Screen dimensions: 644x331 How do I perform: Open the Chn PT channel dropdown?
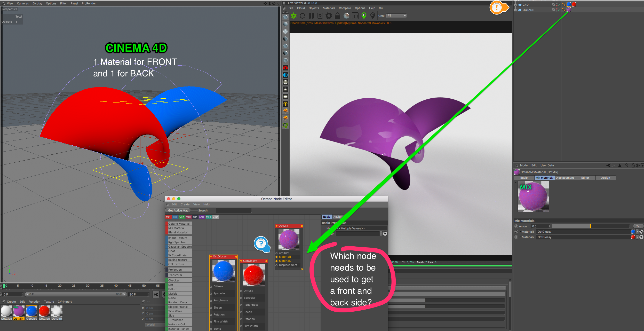click(396, 16)
